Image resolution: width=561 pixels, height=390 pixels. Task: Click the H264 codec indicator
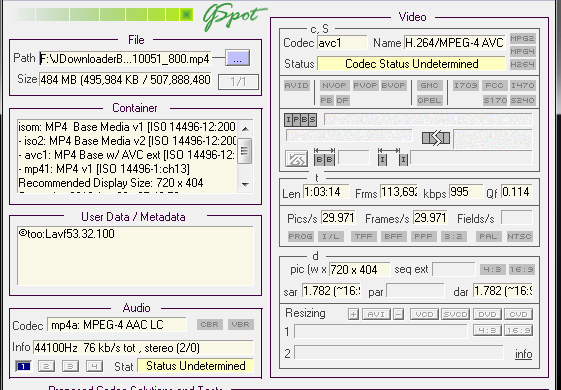click(x=522, y=64)
